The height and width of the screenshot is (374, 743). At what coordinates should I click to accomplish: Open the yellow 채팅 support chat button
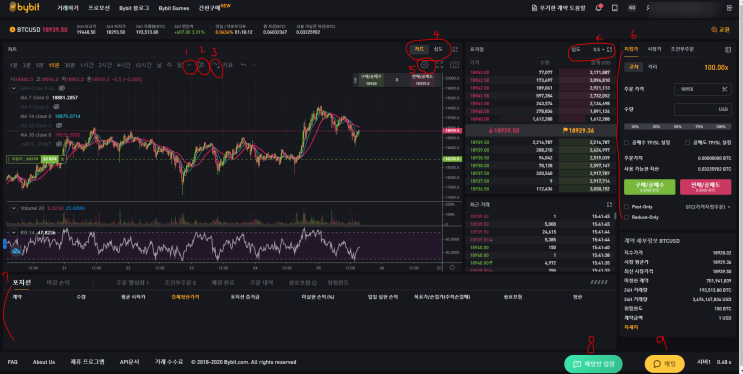[664, 364]
